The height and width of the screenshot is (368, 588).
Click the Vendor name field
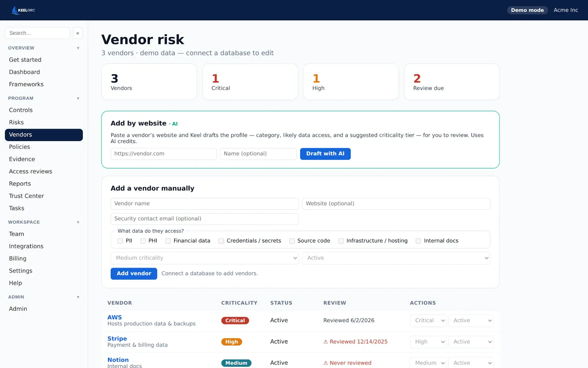click(205, 204)
